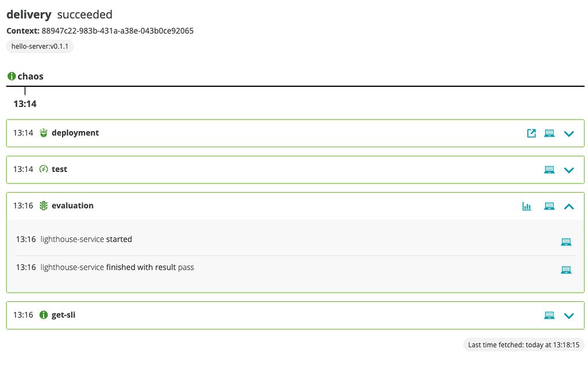Show payload for evaluation event
The height and width of the screenshot is (368, 588).
[x=550, y=206]
